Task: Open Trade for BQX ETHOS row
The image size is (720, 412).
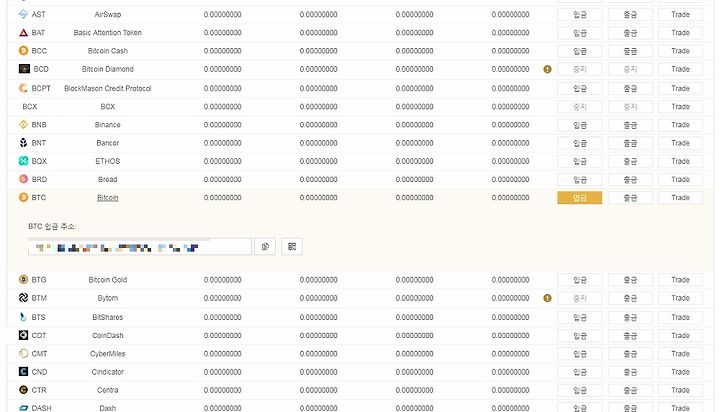Action: 680,161
